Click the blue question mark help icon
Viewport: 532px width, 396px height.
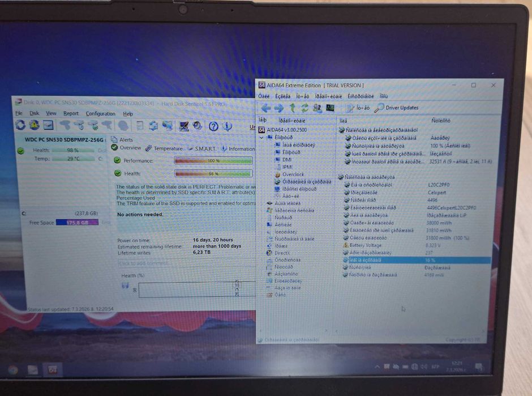pos(213,127)
